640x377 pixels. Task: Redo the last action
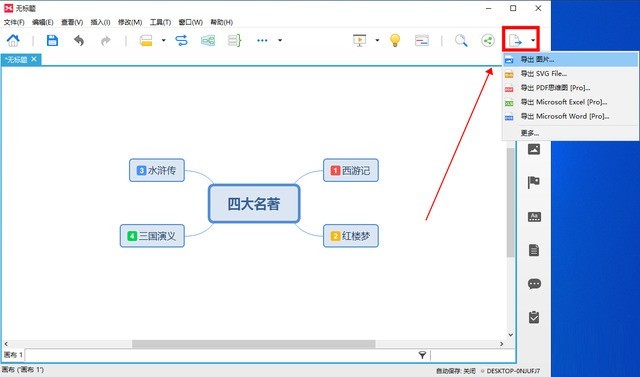pos(106,40)
